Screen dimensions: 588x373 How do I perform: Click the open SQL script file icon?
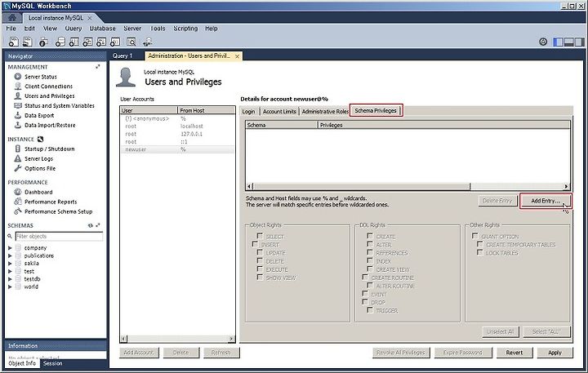tap(28, 42)
